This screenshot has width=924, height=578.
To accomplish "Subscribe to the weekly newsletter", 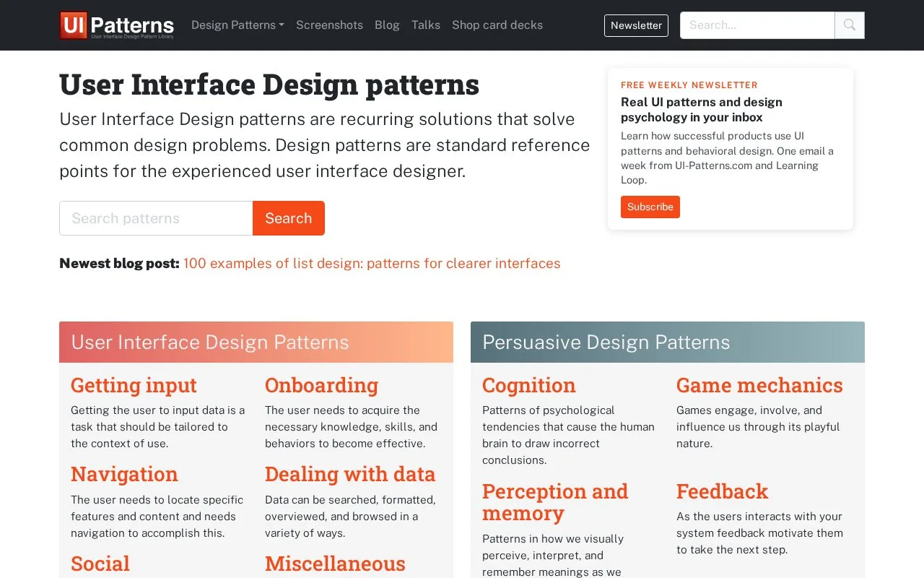I will (x=650, y=207).
